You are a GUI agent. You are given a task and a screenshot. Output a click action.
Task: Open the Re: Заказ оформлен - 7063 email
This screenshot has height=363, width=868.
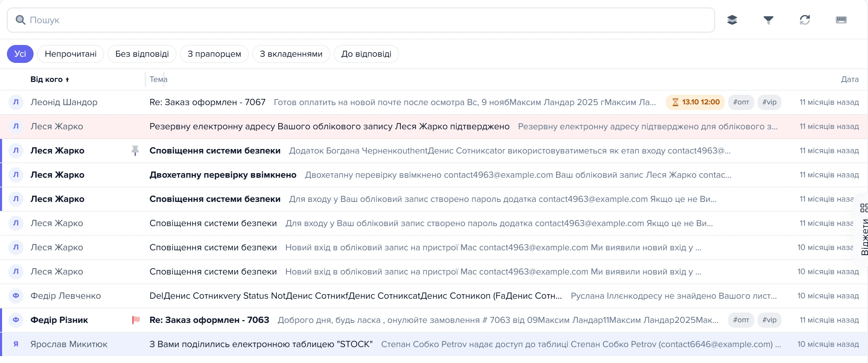point(434,320)
